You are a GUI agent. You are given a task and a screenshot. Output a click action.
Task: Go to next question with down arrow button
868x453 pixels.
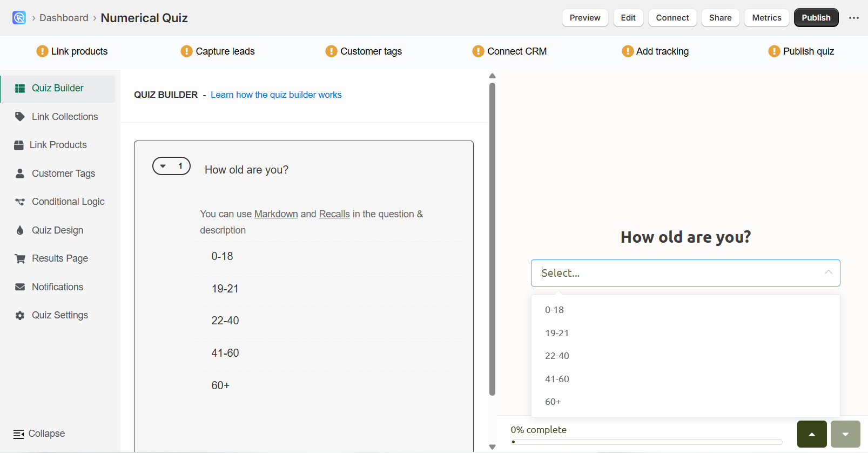[845, 434]
